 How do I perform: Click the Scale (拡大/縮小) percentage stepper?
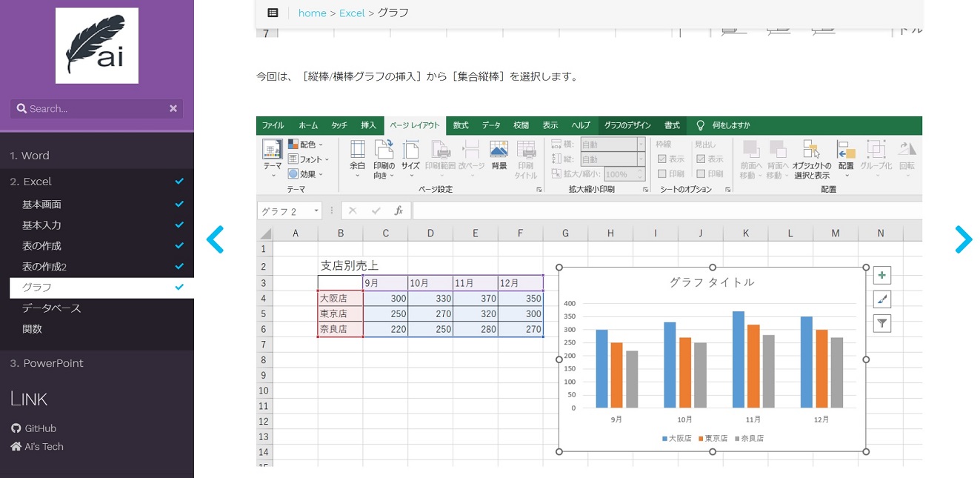coord(641,174)
